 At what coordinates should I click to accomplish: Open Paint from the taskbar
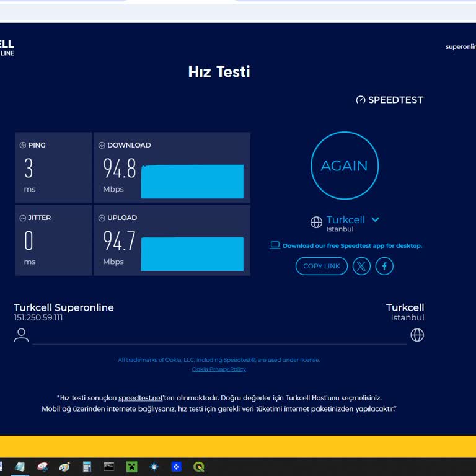[x=64, y=467]
